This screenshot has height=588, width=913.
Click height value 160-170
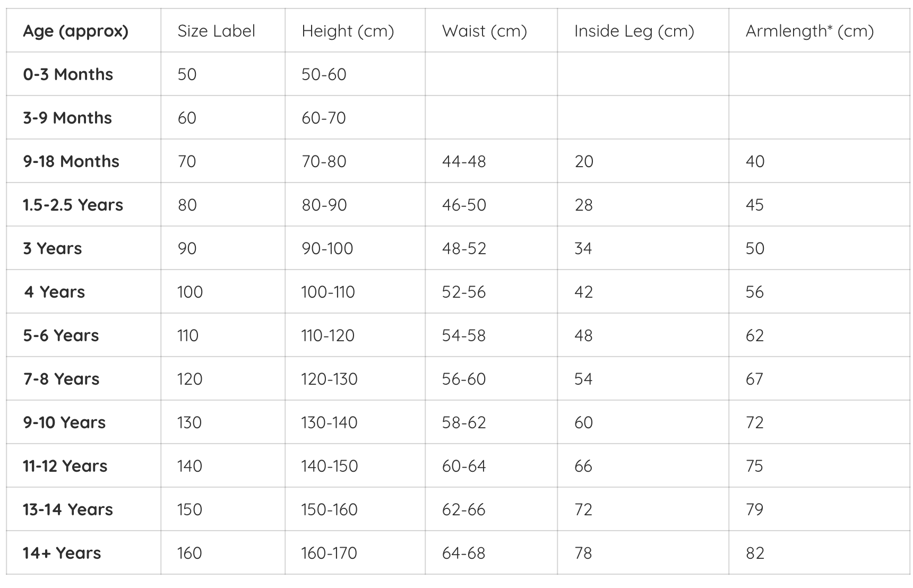(x=329, y=553)
